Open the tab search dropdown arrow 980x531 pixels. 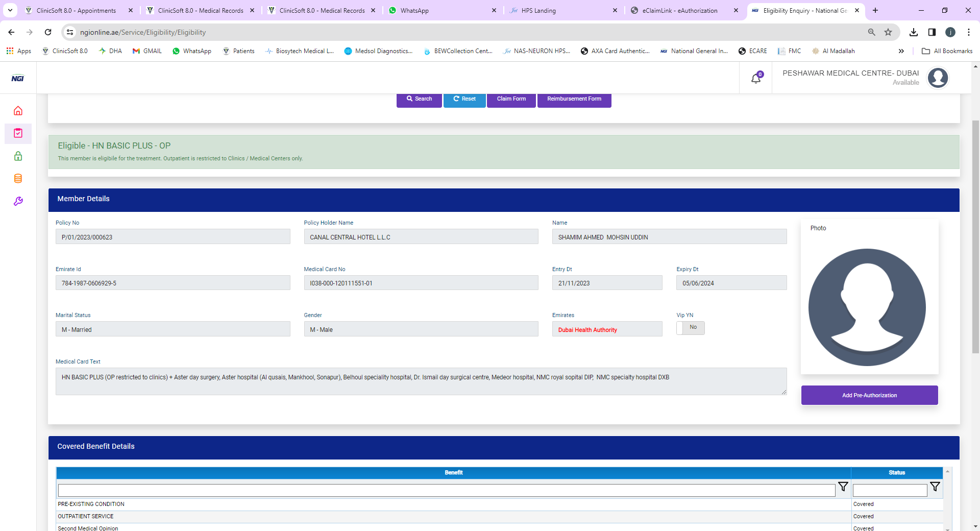[x=10, y=10]
